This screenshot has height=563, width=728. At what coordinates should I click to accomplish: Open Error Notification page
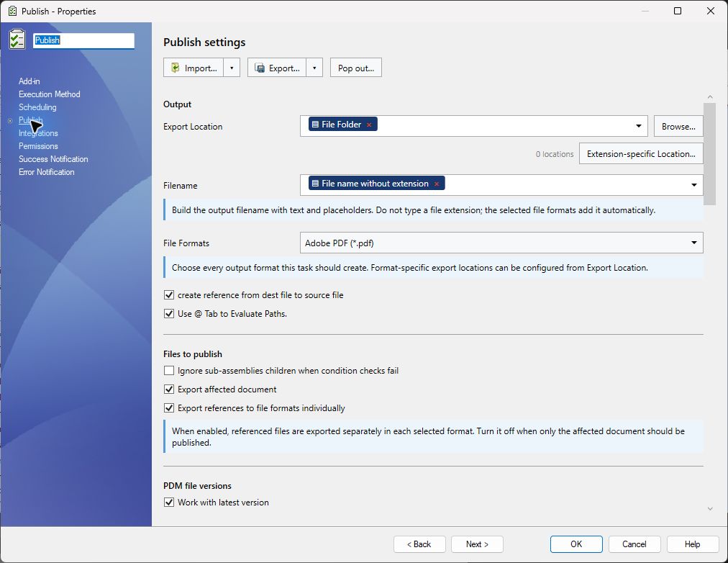point(47,172)
